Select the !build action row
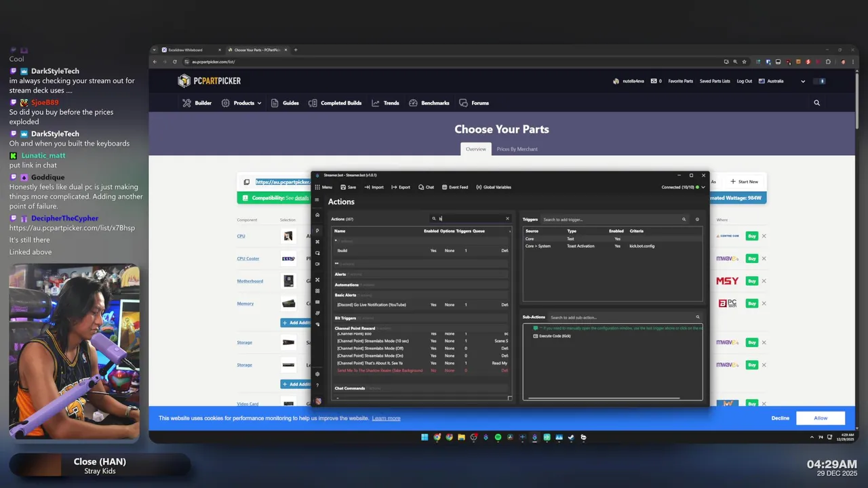The height and width of the screenshot is (488, 868). (x=420, y=251)
